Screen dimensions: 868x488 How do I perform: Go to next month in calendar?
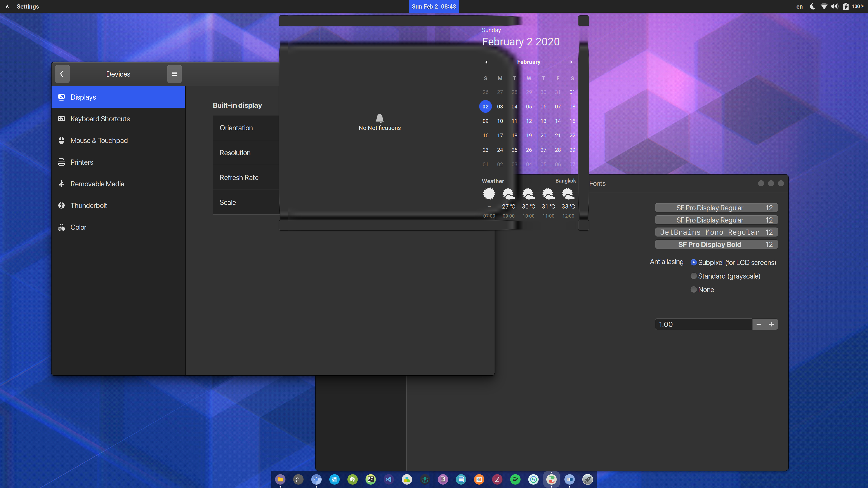coord(571,62)
